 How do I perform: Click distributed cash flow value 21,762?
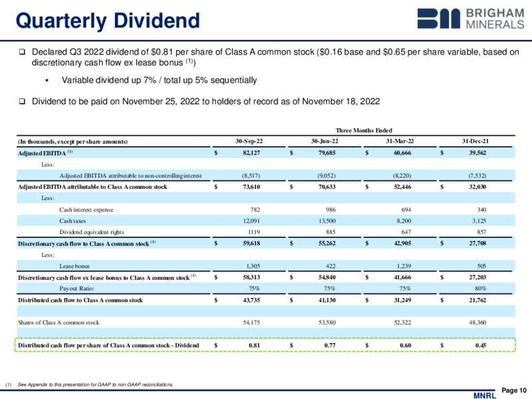(x=477, y=300)
